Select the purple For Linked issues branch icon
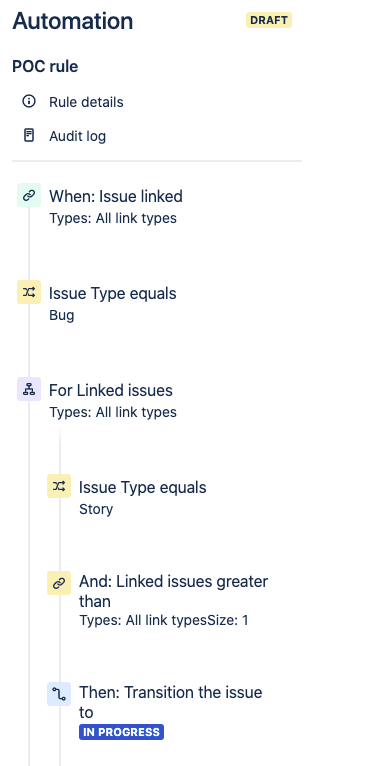 click(x=29, y=389)
